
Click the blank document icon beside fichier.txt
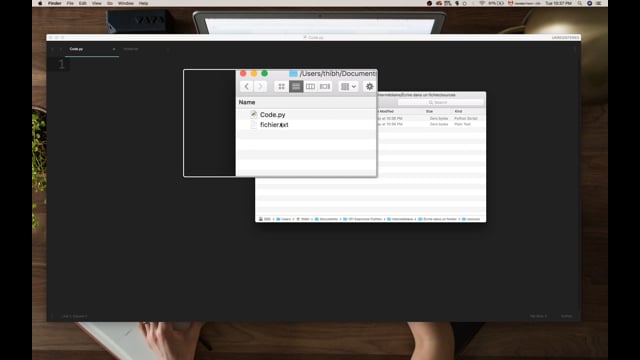[253, 125]
